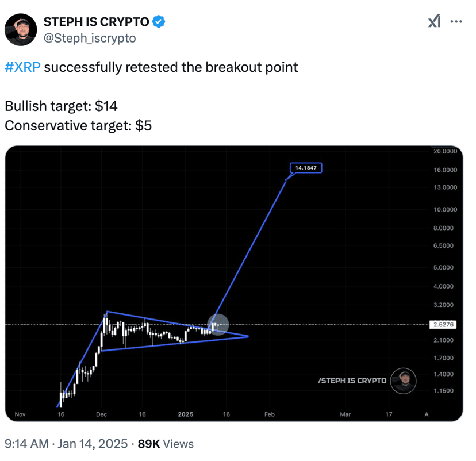The image size is (476, 461).
Task: Open the STEPH IS CRYPTO display name
Action: 96,22
